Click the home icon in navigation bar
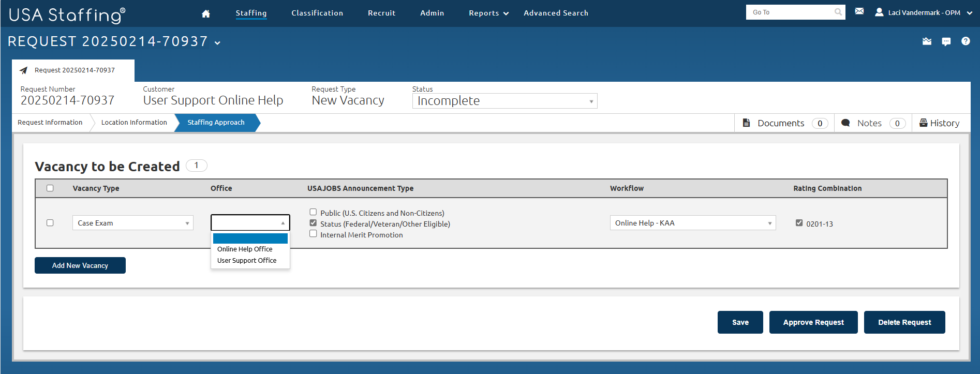 205,13
